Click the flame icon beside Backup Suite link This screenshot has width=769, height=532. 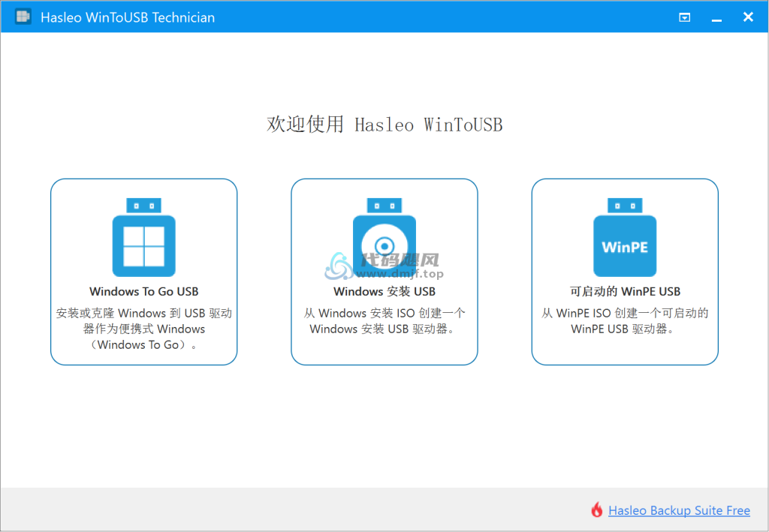click(x=597, y=510)
